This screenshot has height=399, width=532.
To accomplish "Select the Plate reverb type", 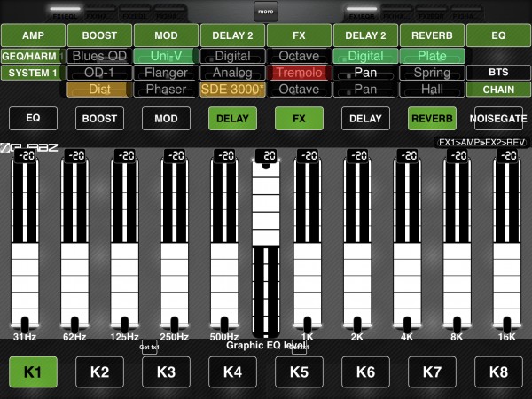I will tap(433, 56).
